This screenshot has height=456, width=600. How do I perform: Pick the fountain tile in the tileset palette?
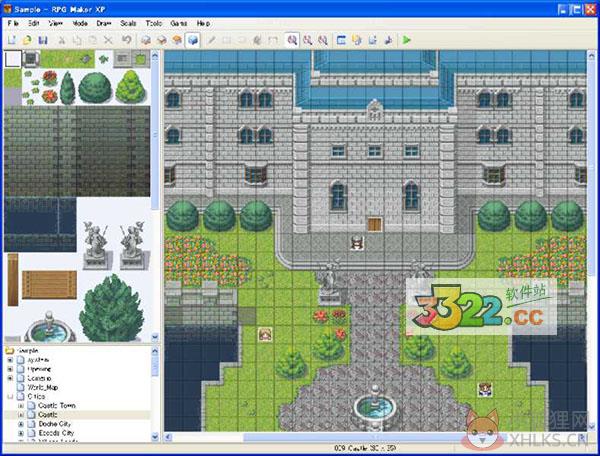pyautogui.click(x=50, y=329)
